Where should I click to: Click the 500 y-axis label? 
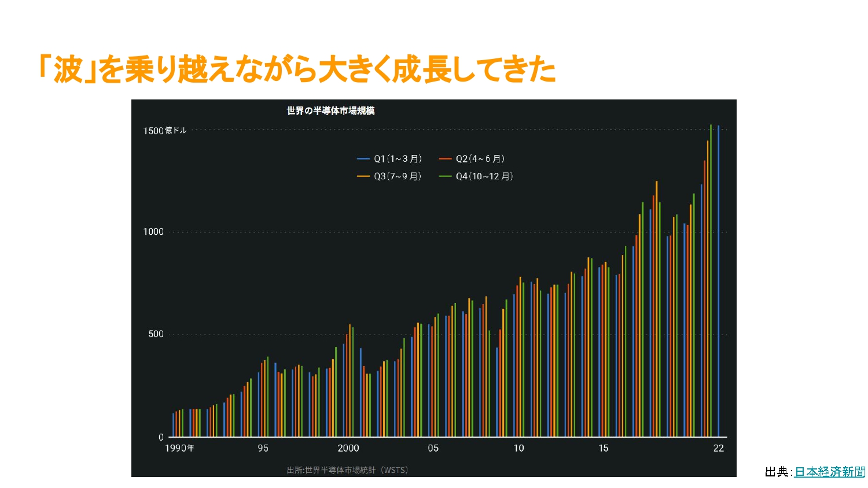coord(156,334)
